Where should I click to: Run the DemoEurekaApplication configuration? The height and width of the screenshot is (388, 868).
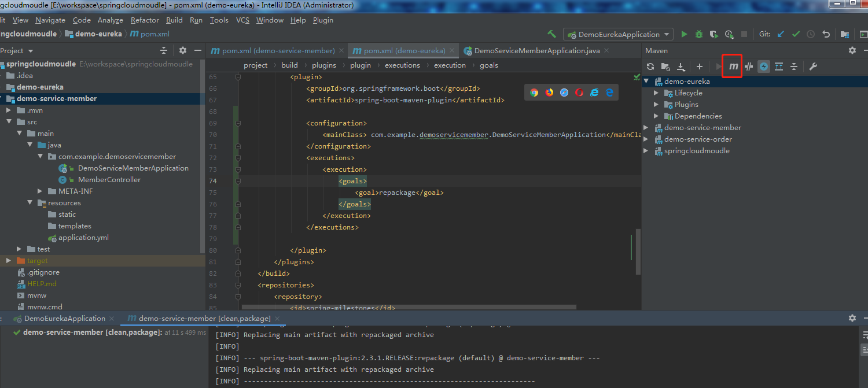[685, 34]
